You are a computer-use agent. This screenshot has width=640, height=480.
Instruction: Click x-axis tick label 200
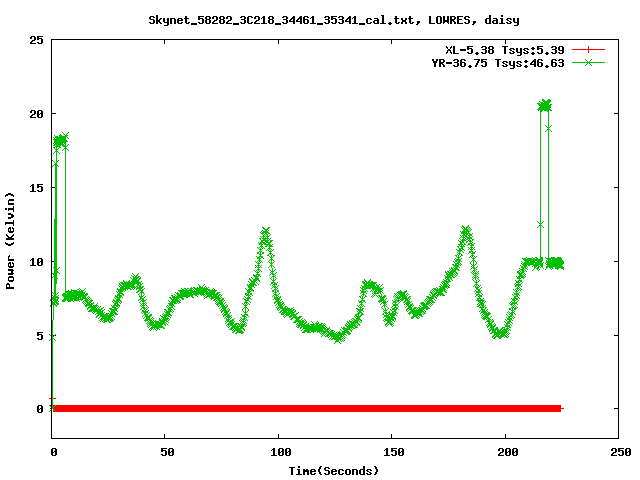point(507,452)
